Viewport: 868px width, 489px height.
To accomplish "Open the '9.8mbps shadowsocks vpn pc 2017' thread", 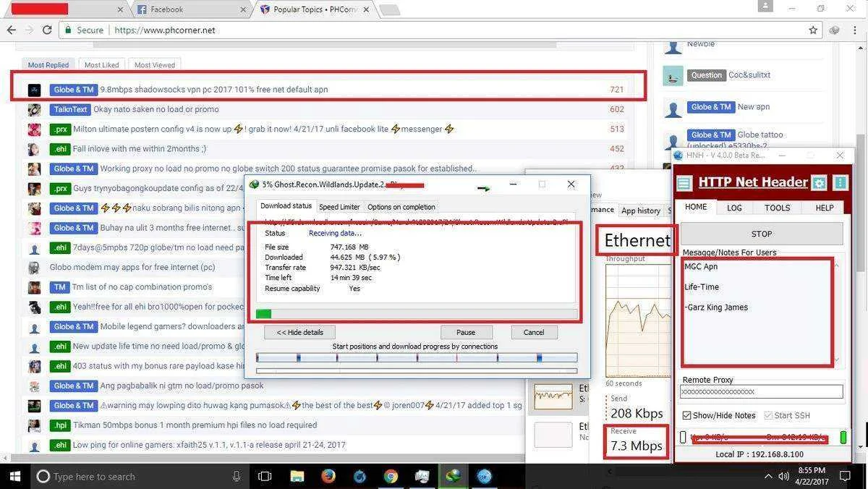I will tap(213, 90).
